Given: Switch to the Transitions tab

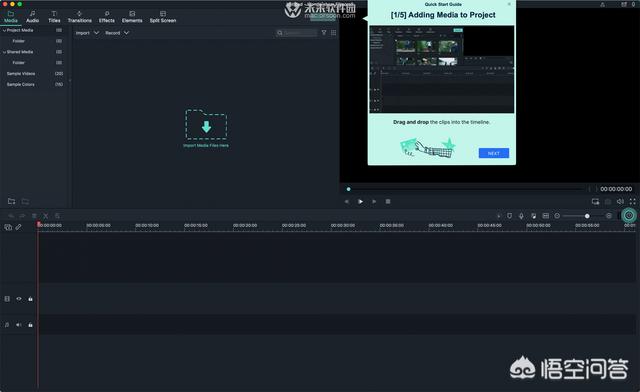Looking at the screenshot, I should click(80, 17).
